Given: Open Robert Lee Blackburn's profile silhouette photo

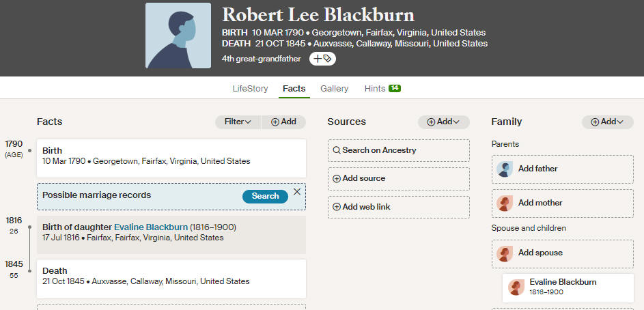Looking at the screenshot, I should pos(178,36).
